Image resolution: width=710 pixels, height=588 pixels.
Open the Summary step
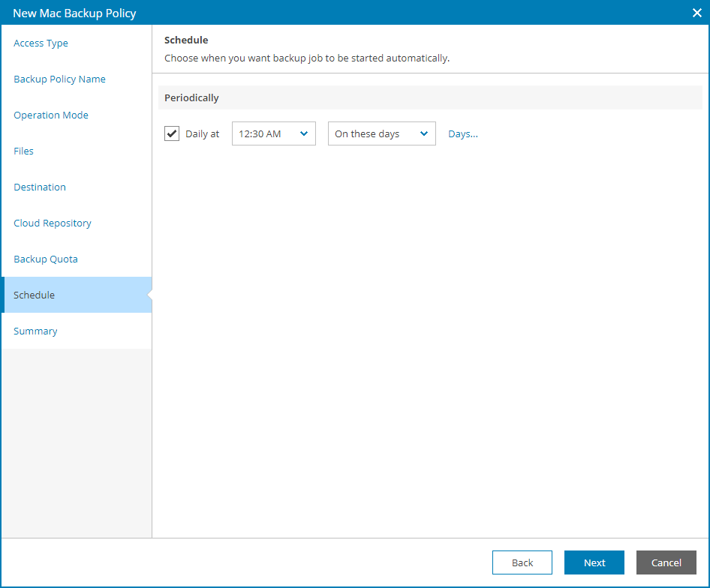[35, 331]
